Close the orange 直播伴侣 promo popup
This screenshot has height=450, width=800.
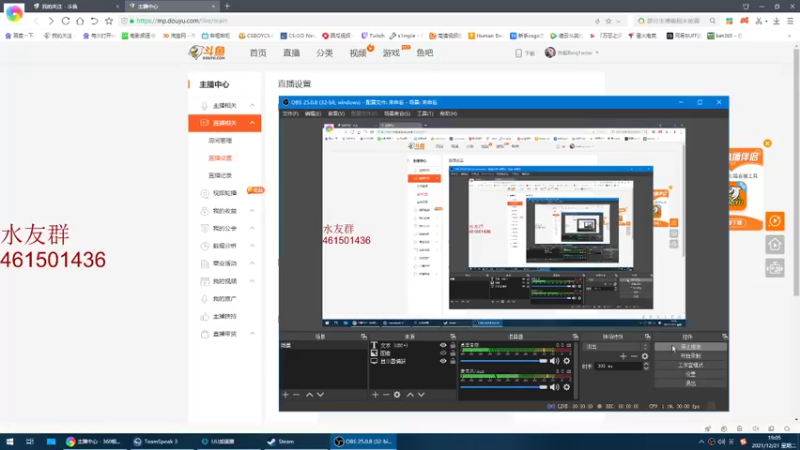pos(767,143)
